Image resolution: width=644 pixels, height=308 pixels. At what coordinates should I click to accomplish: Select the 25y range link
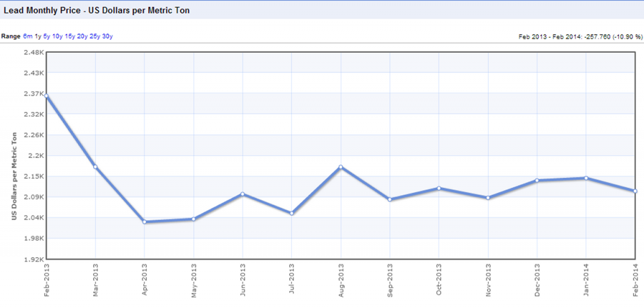(x=94, y=36)
